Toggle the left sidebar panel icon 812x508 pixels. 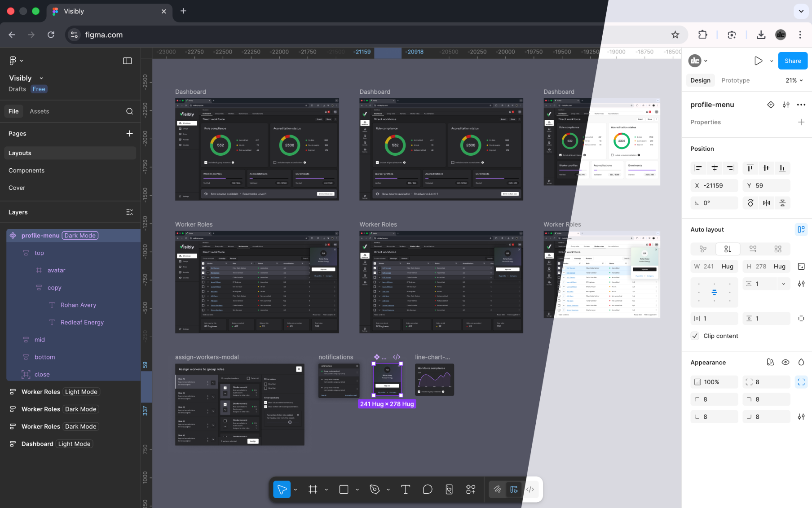128,61
